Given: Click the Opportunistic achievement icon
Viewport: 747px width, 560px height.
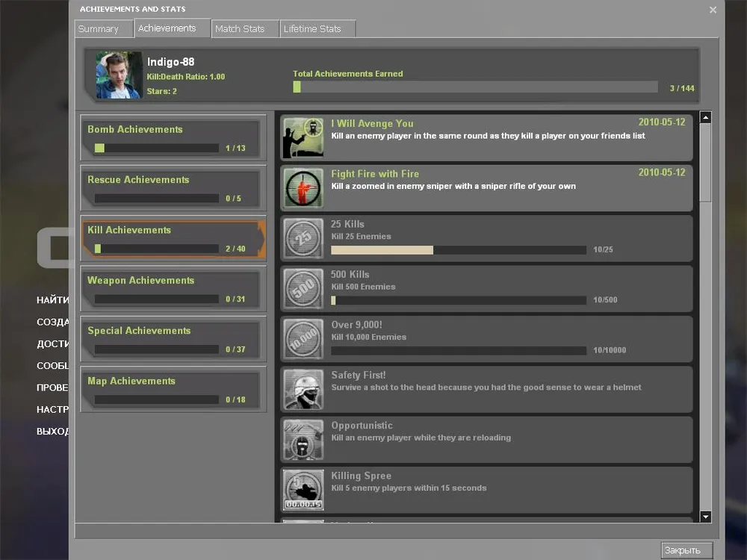Looking at the screenshot, I should tap(303, 440).
